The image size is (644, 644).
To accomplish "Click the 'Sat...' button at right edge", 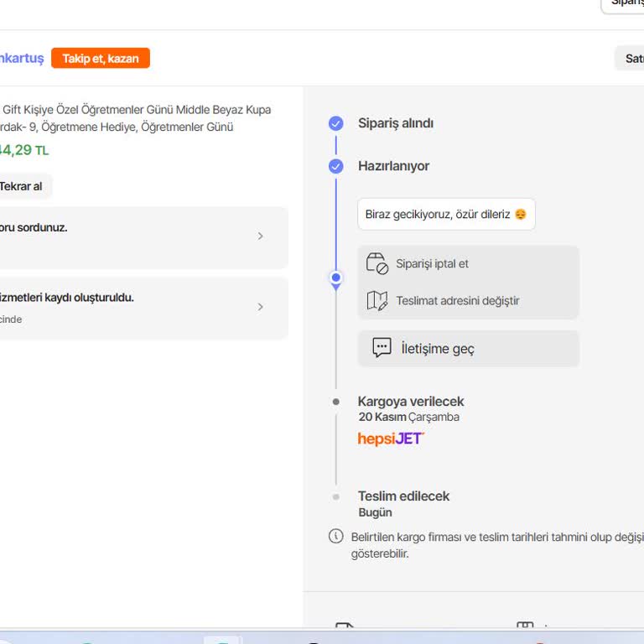I will [630, 59].
